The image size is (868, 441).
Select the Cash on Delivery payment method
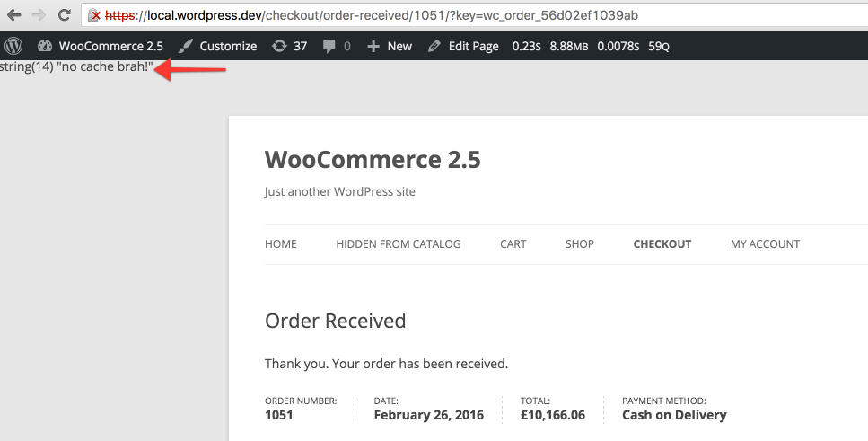(674, 416)
